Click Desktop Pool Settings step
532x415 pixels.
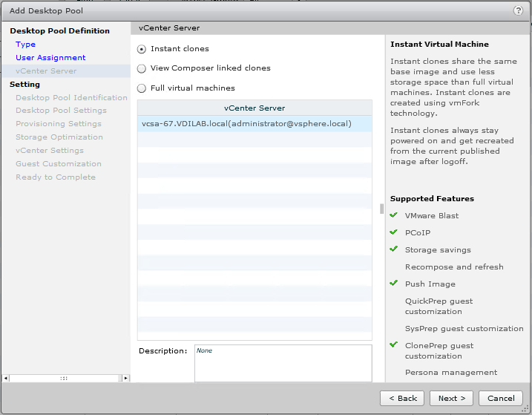click(x=61, y=111)
